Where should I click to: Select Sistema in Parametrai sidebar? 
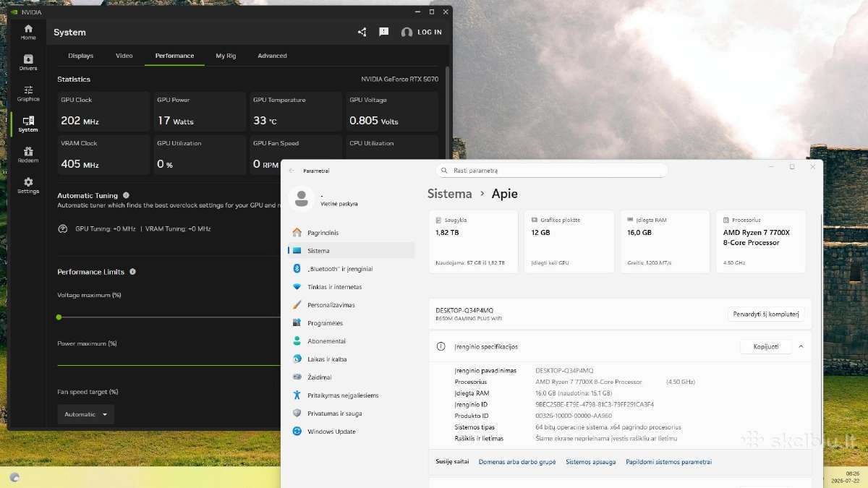(351, 251)
